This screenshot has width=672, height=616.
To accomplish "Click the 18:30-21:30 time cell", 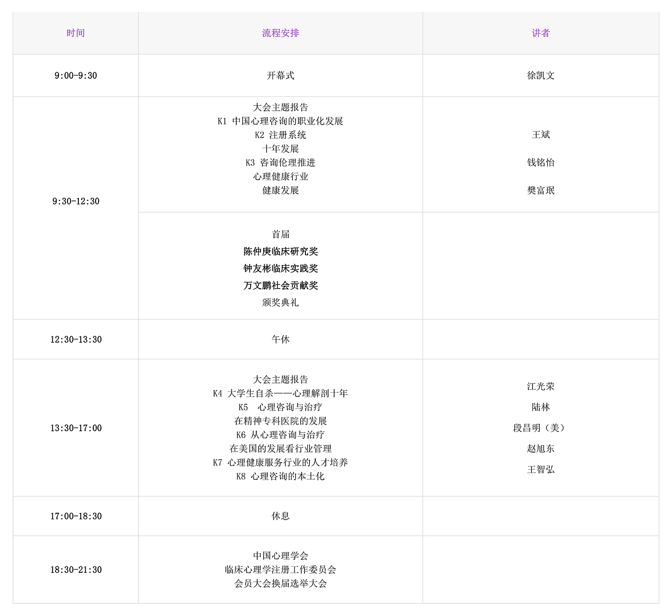I will click(76, 570).
